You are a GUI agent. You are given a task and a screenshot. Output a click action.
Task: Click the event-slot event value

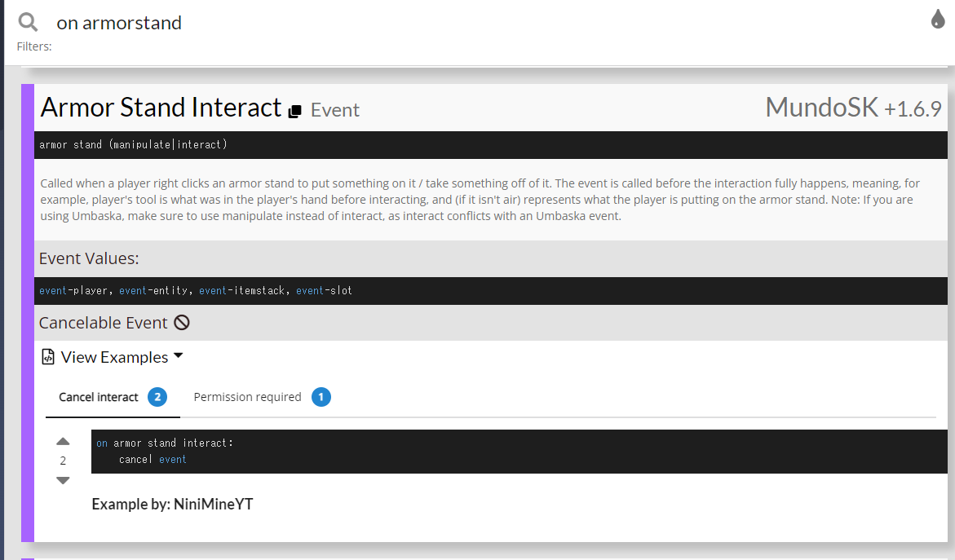[324, 291]
